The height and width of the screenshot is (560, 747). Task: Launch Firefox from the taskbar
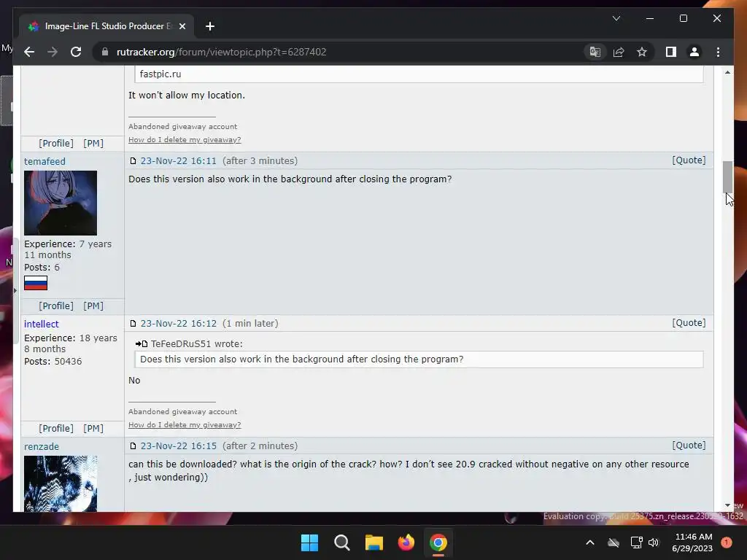pyautogui.click(x=406, y=542)
